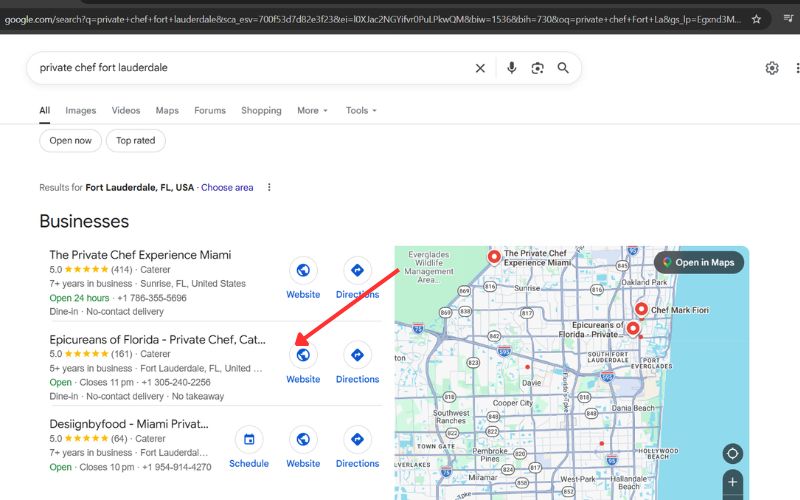Viewport: 800px width, 500px height.
Task: Center map on my location
Action: coord(733,453)
